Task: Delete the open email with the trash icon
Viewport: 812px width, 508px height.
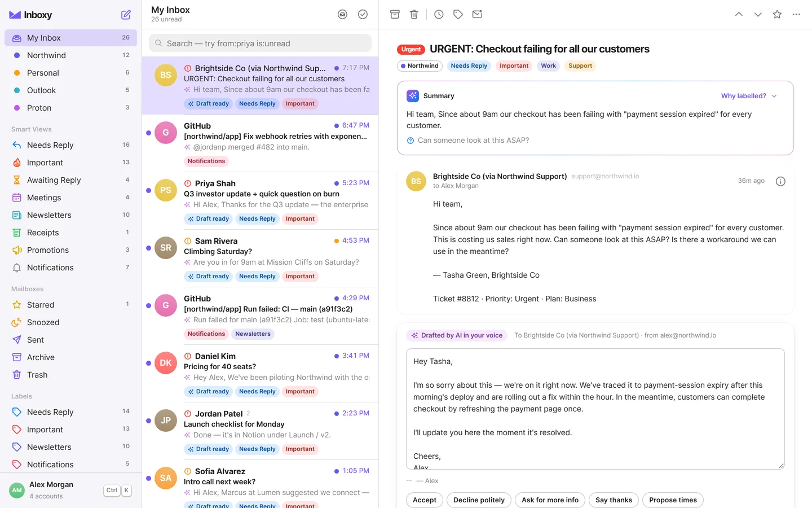Action: (414, 14)
